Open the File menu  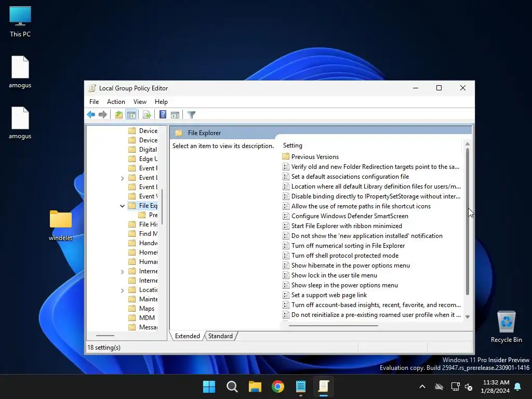click(94, 102)
